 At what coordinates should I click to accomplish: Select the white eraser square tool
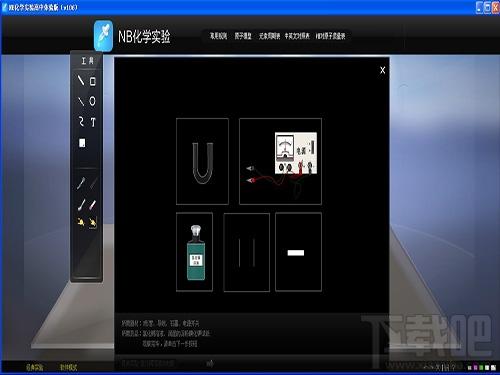82,143
